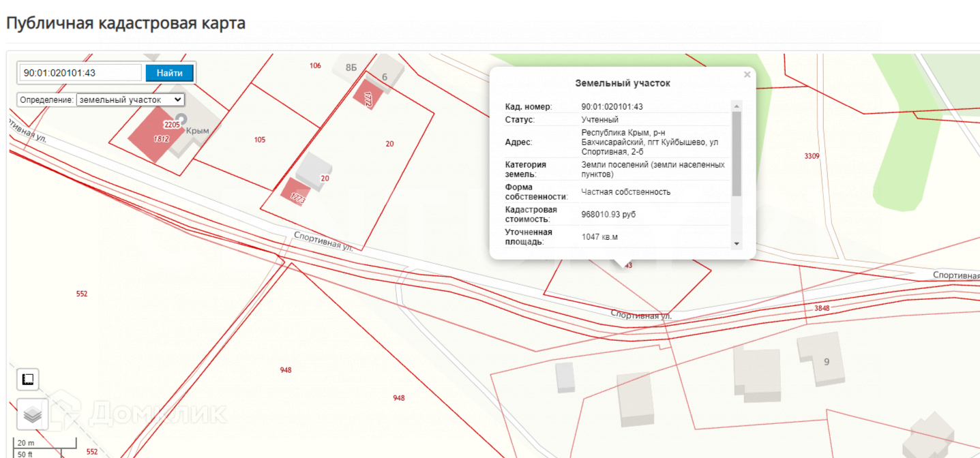Click the Уточненная площадь label
Screen dimensions: 980x458
(529, 236)
